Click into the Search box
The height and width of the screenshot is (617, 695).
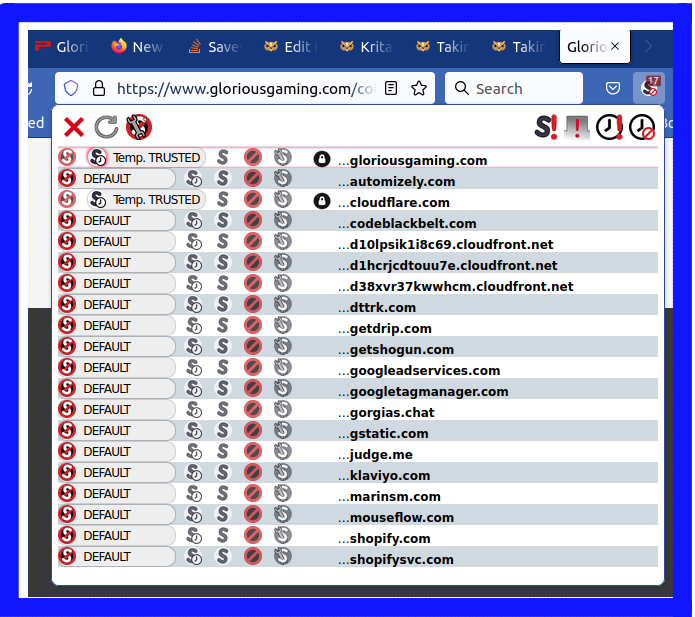(x=514, y=88)
